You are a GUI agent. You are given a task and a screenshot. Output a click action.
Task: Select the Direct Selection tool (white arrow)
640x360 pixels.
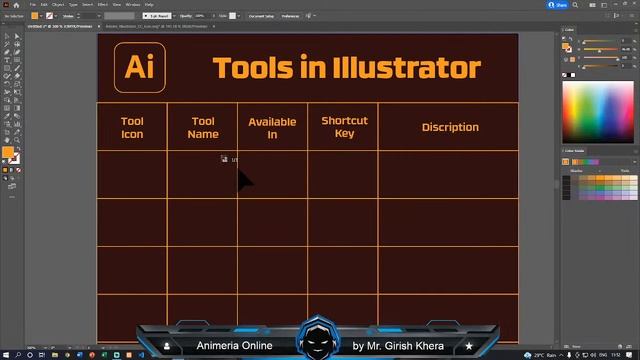point(17,36)
